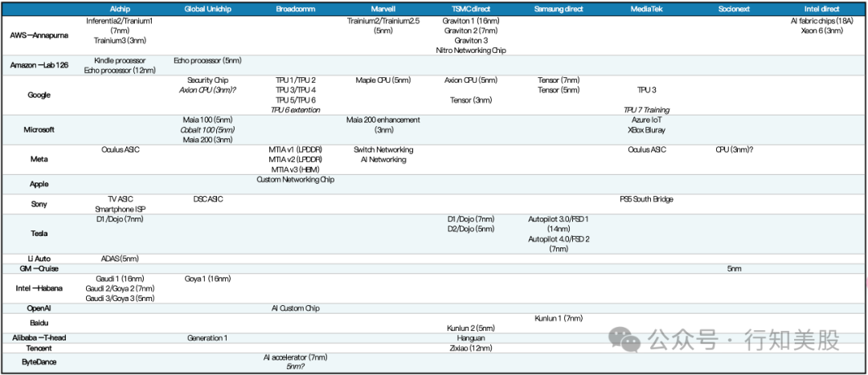Click the Broadcomm column header
This screenshot has height=375, width=868.
click(295, 8)
